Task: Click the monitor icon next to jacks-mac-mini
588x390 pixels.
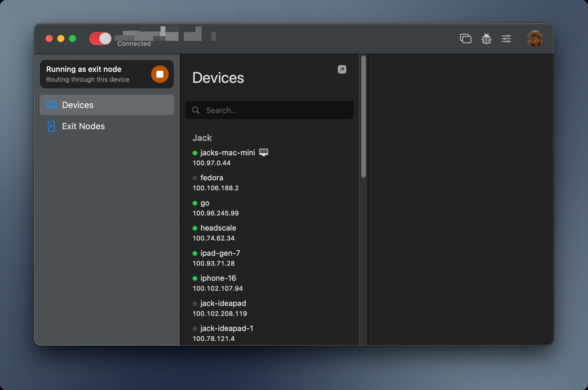Action: tap(263, 152)
